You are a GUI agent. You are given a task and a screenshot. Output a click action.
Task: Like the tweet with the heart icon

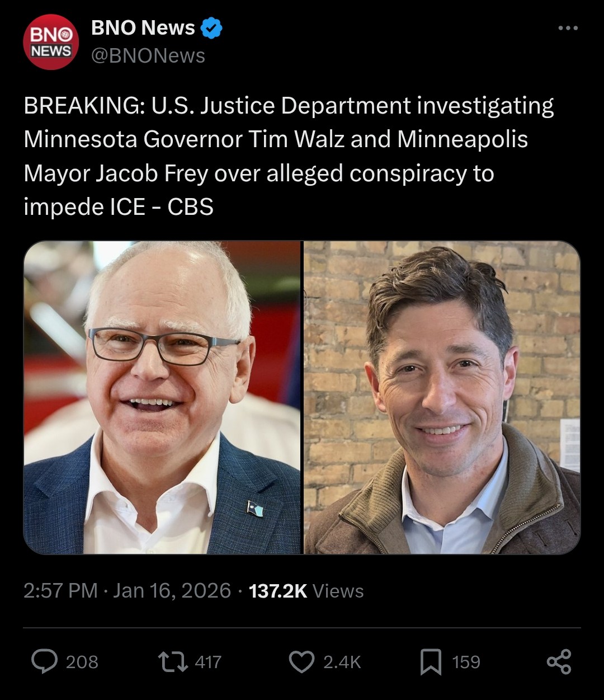point(301,662)
